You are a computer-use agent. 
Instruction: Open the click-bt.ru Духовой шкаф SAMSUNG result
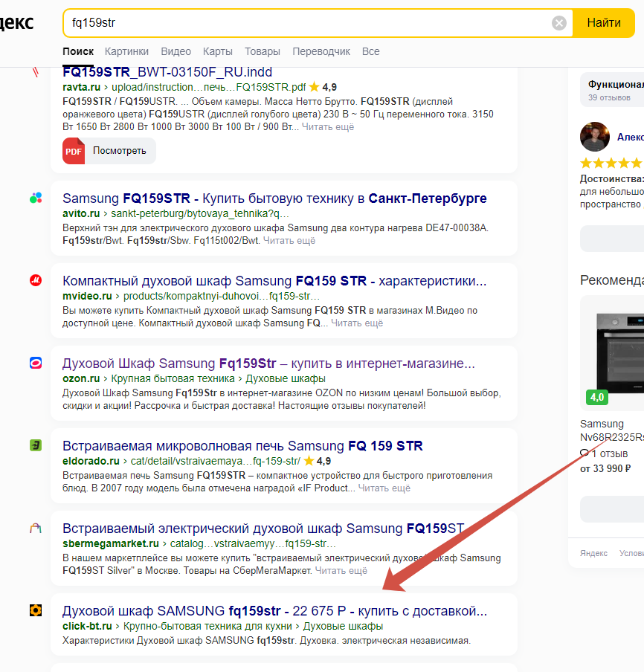coord(275,611)
